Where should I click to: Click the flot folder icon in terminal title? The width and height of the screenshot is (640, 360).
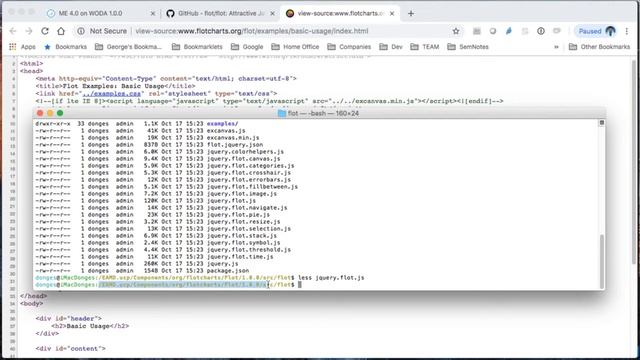coord(282,113)
